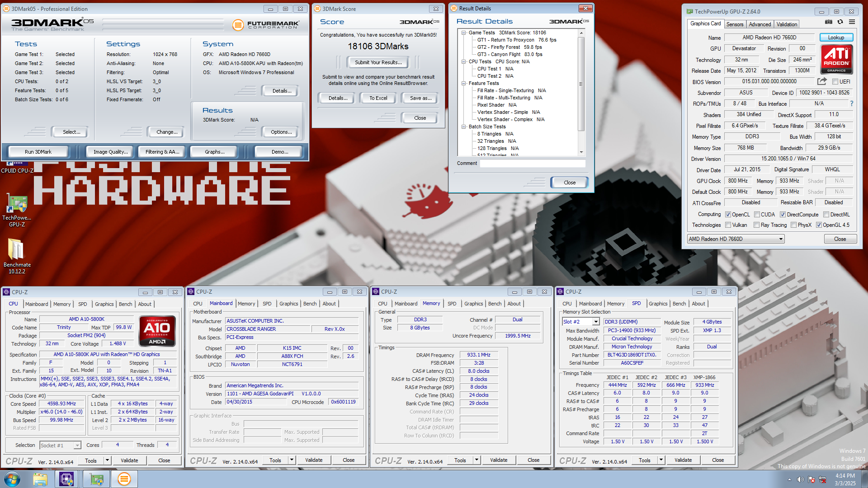
Task: Open CPUID CPU-Z desktop shortcut
Action: [17, 167]
